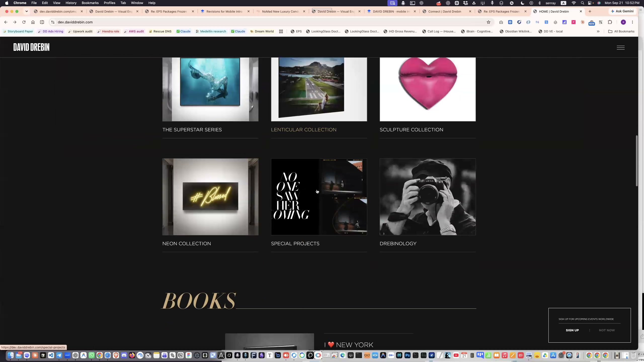
Task: Open the AWS audit bookmark
Action: (x=134, y=31)
